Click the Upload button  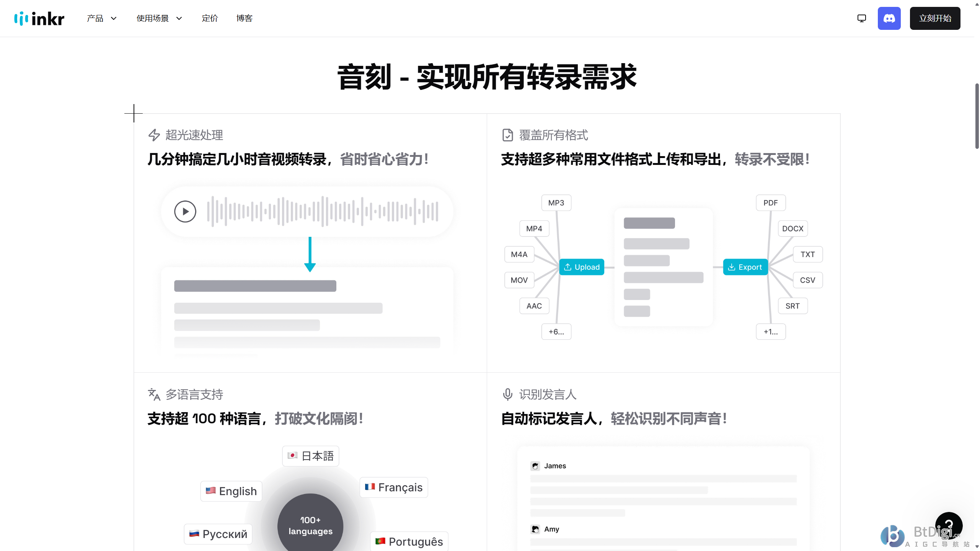[x=582, y=267]
